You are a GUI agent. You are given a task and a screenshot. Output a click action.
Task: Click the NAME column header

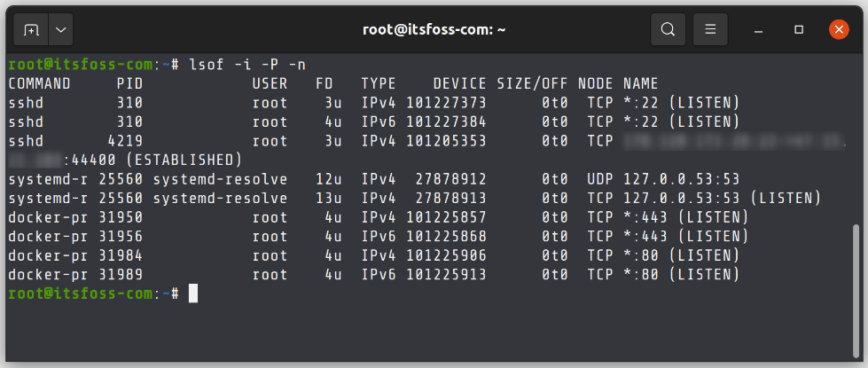click(x=640, y=83)
